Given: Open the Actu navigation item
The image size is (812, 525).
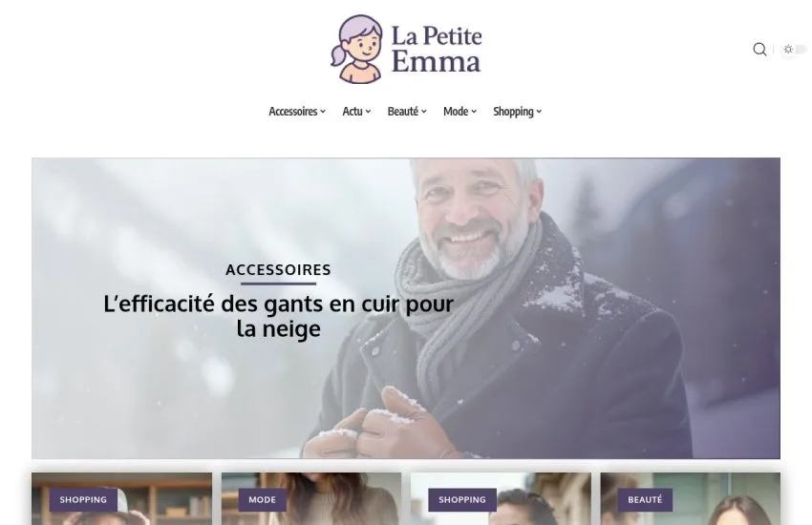Looking at the screenshot, I should tap(353, 112).
